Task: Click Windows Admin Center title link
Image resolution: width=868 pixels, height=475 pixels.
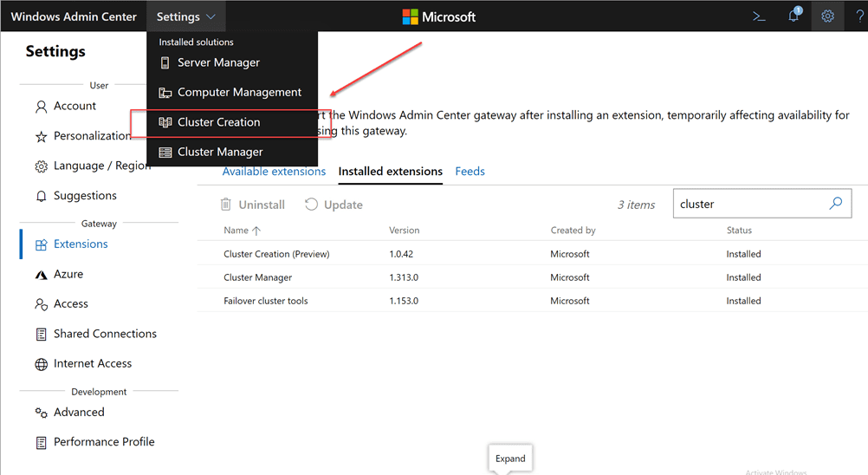Action: 74,16
